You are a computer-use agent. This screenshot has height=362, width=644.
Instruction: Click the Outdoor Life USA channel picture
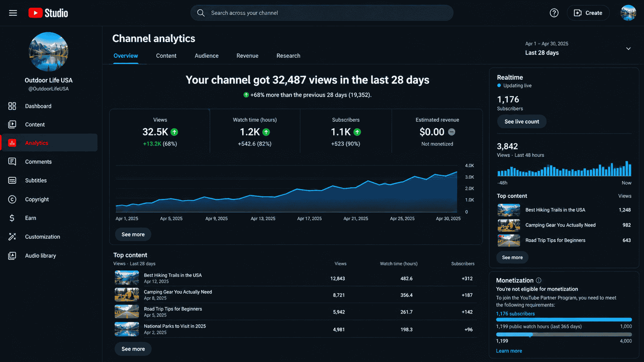point(49,52)
